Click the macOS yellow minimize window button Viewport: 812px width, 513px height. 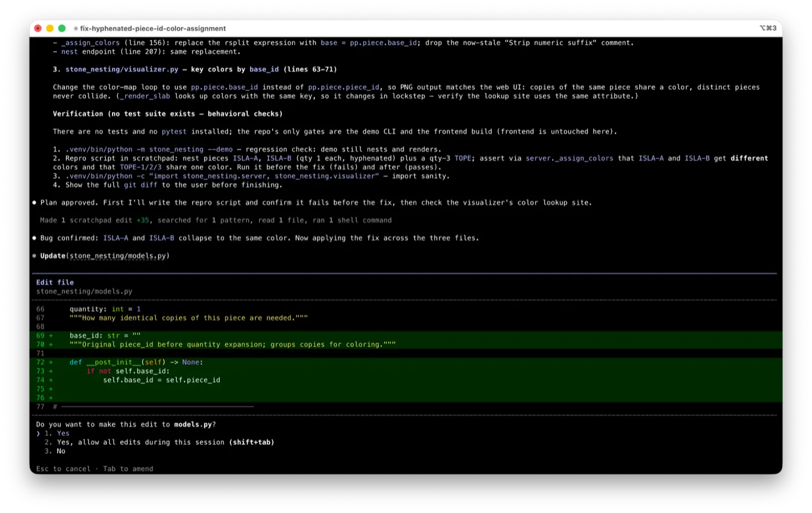[x=50, y=28]
